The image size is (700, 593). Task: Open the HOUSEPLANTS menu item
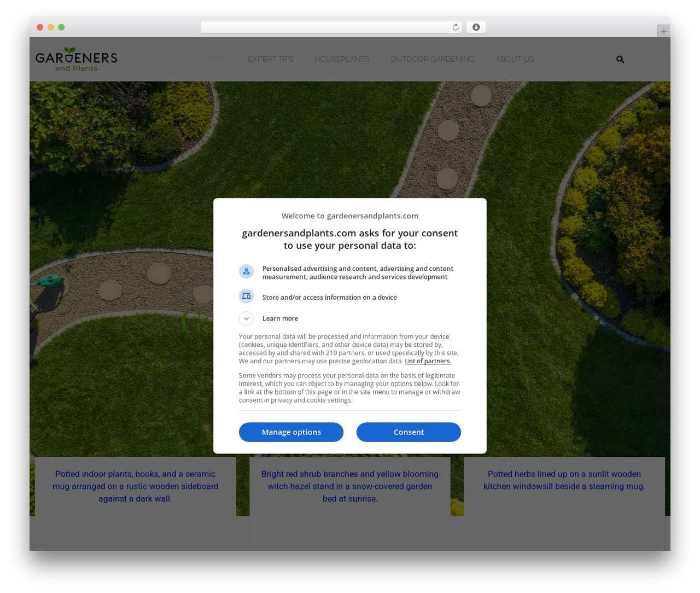pyautogui.click(x=342, y=59)
